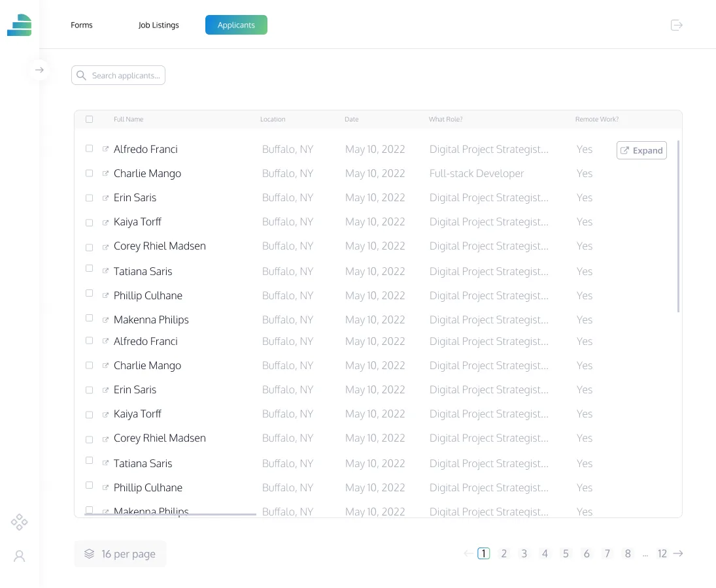Check the box for second Kaiya Torff row

89,415
